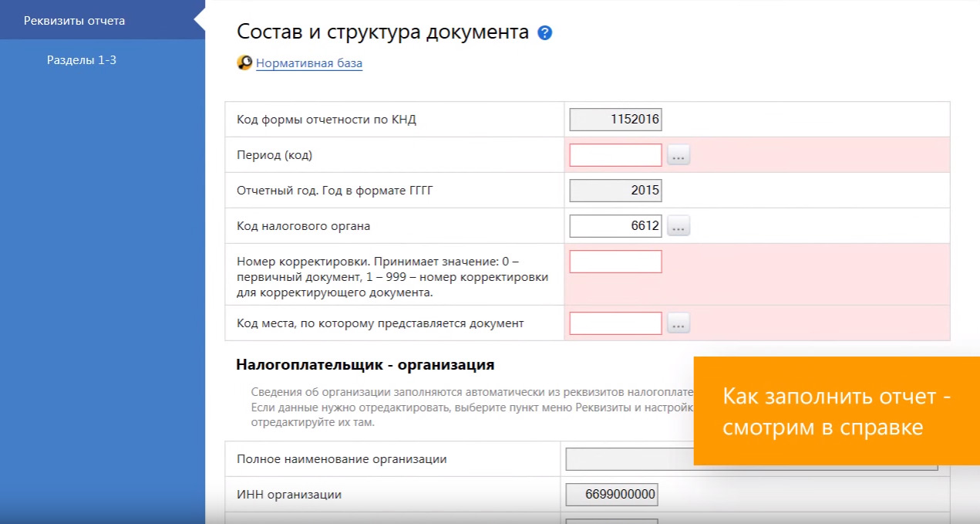The height and width of the screenshot is (524, 980).
Task: Open help via the blue question mark icon
Action: [545, 32]
